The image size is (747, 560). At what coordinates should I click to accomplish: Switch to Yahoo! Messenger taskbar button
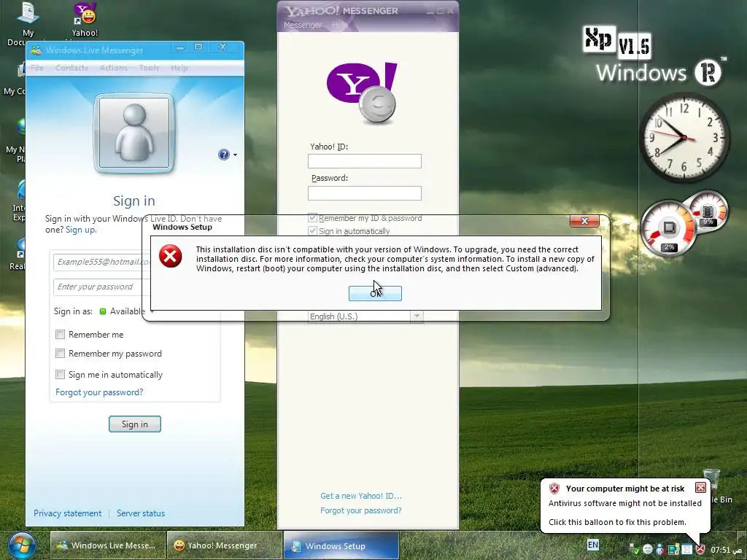point(224,545)
